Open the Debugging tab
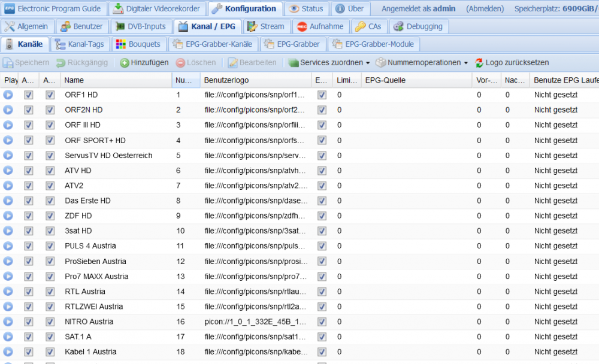This screenshot has height=364, width=599. tap(418, 26)
